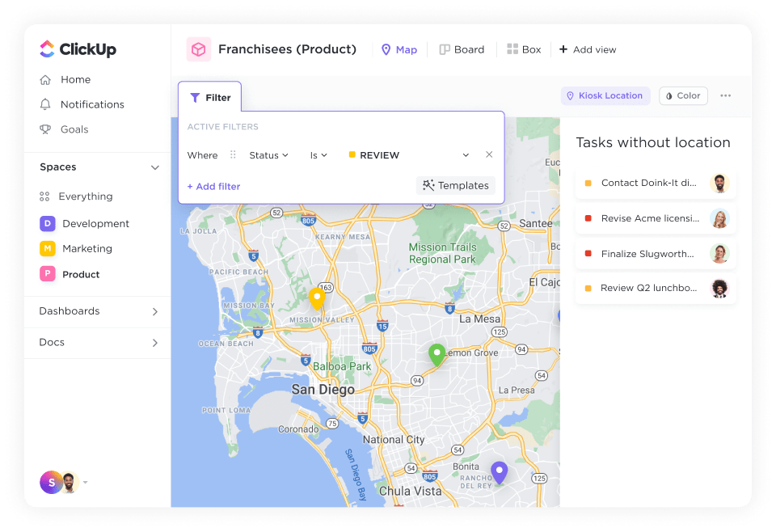Screen dimensions: 776x532
Task: Remove the Status filter with X
Action: pos(489,155)
